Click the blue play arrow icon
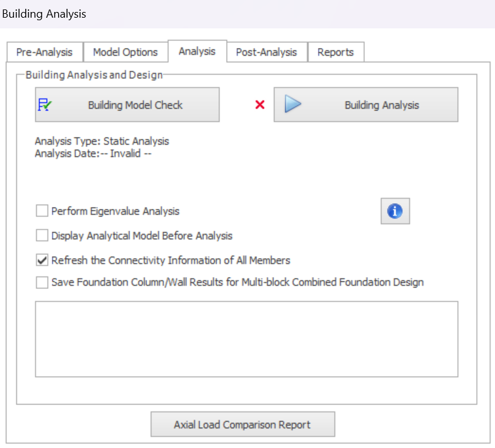Screen dimensions: 495x448 tap(292, 105)
